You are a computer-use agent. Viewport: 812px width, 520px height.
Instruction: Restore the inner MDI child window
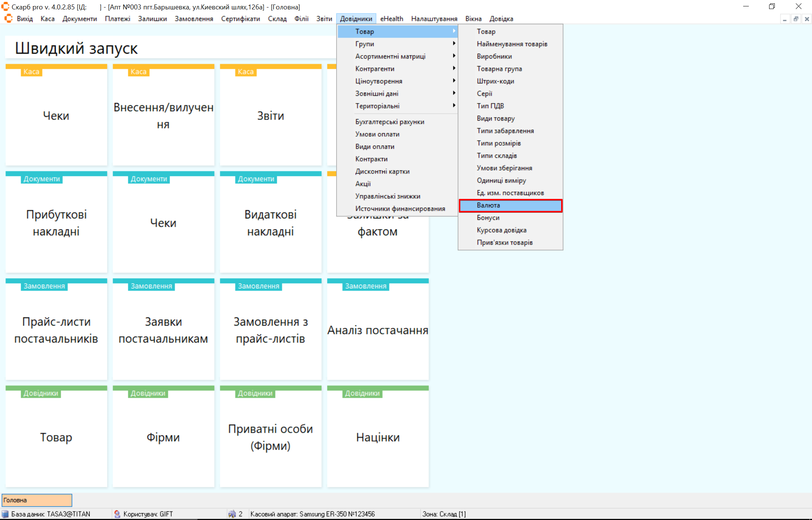(796, 19)
